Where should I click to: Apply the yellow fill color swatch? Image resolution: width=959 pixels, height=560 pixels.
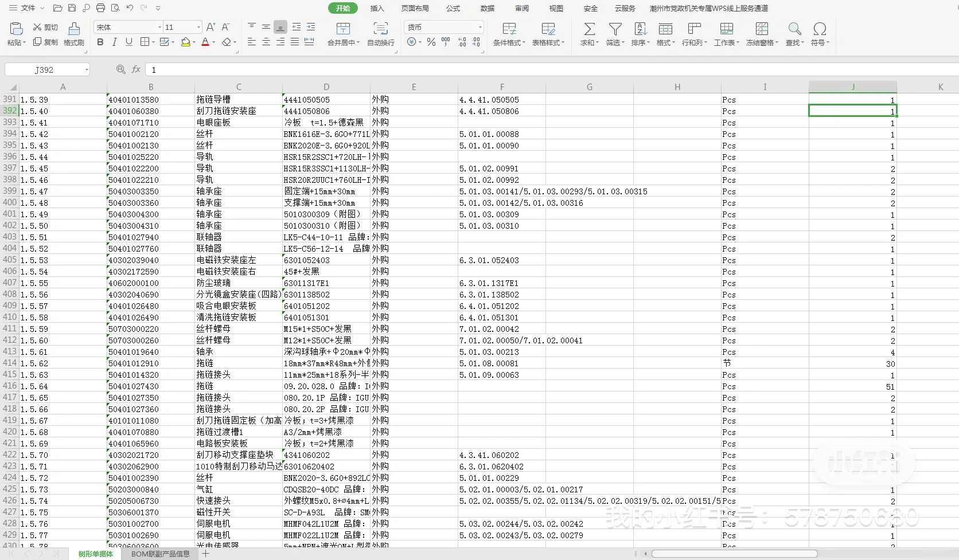point(185,42)
